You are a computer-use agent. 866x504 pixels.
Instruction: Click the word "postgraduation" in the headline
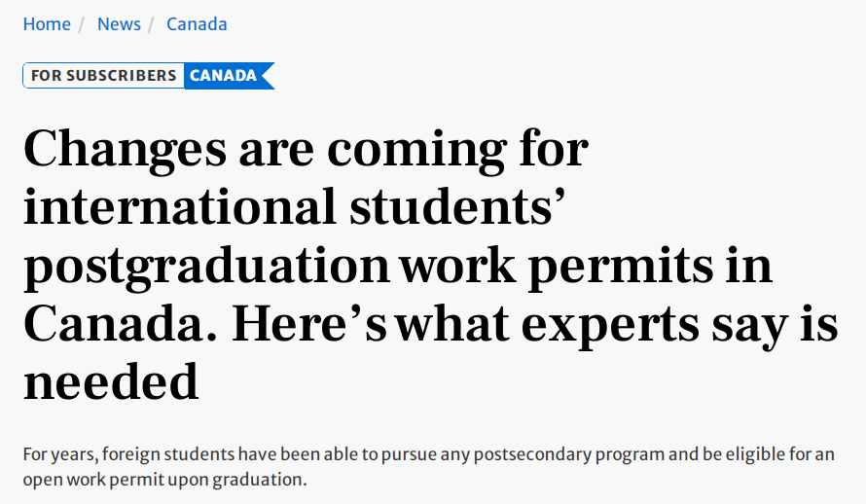point(207,268)
